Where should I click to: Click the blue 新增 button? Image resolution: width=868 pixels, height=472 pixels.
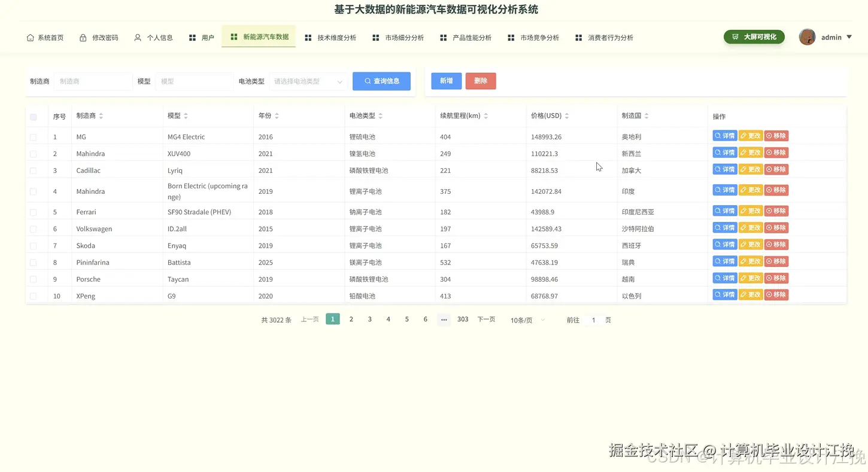(446, 81)
